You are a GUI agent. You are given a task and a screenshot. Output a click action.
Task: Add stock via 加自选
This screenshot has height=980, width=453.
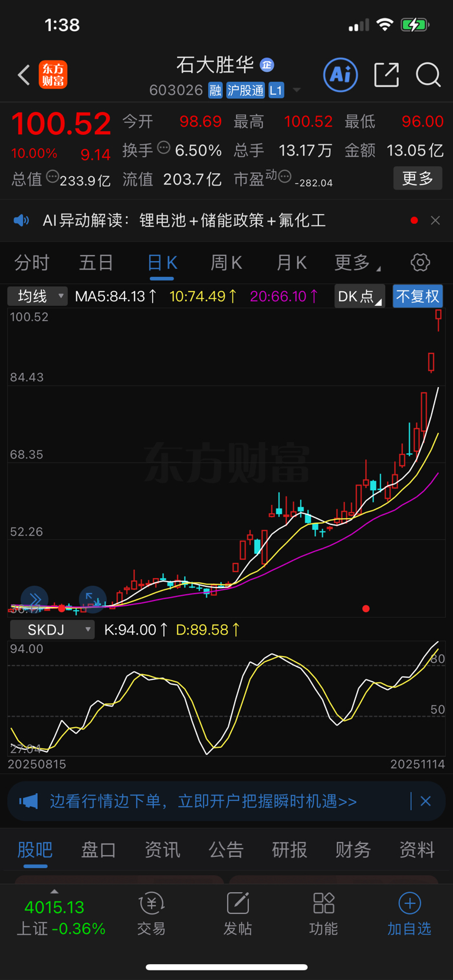click(x=409, y=914)
